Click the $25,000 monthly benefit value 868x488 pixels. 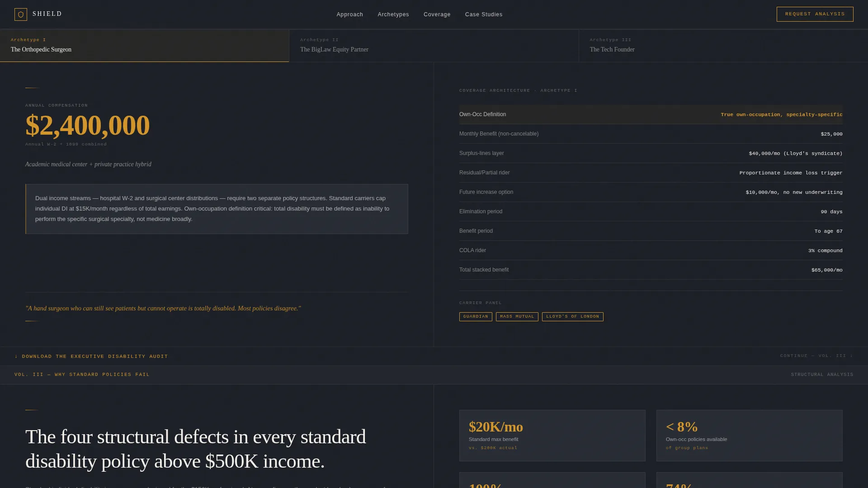point(831,134)
